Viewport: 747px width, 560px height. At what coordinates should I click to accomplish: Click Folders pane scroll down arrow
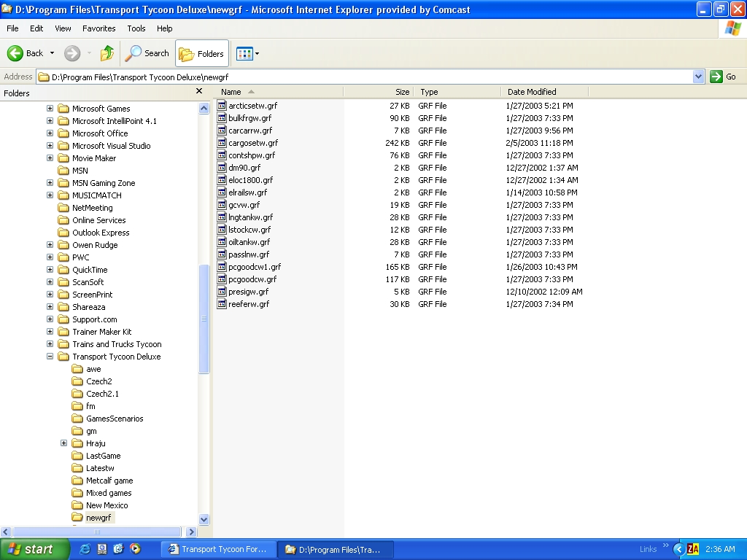pyautogui.click(x=204, y=519)
